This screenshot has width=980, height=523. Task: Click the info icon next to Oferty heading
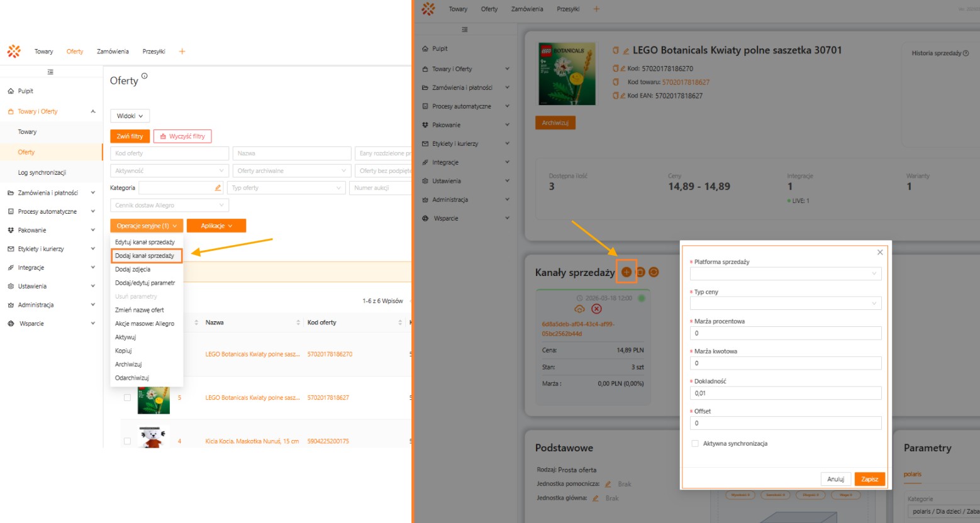click(x=145, y=76)
